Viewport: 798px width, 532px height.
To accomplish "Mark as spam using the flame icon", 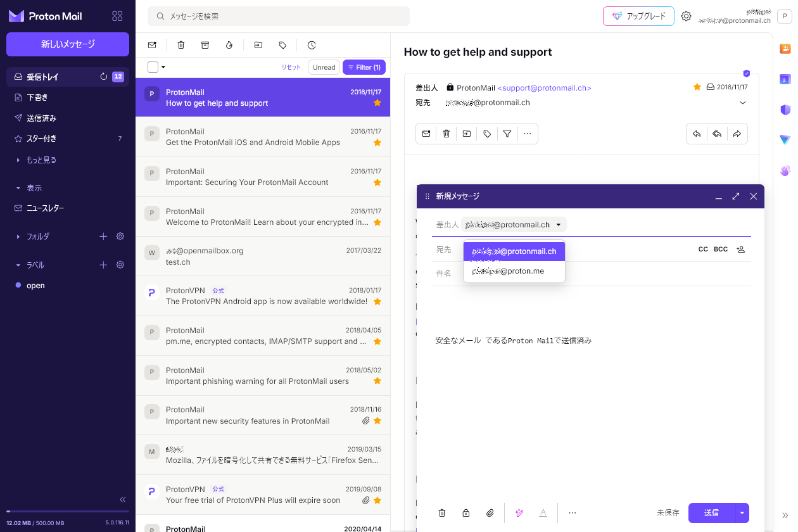I will tap(229, 45).
